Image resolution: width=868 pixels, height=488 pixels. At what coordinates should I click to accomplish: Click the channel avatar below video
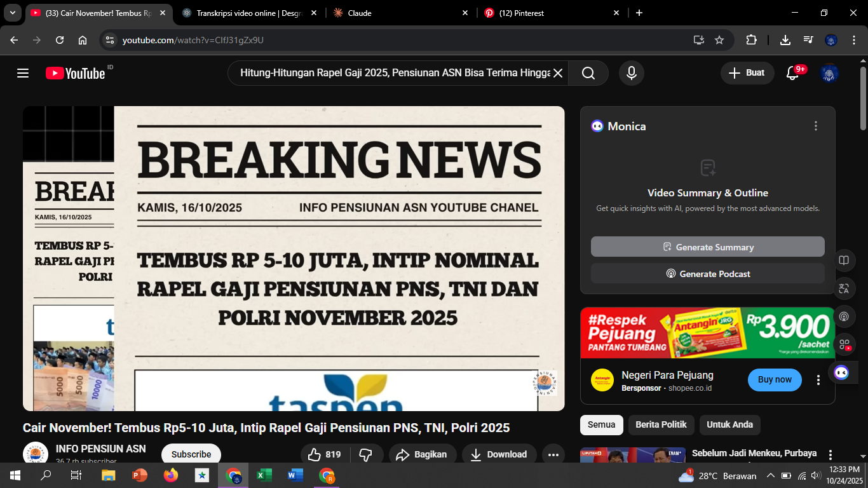[36, 453]
